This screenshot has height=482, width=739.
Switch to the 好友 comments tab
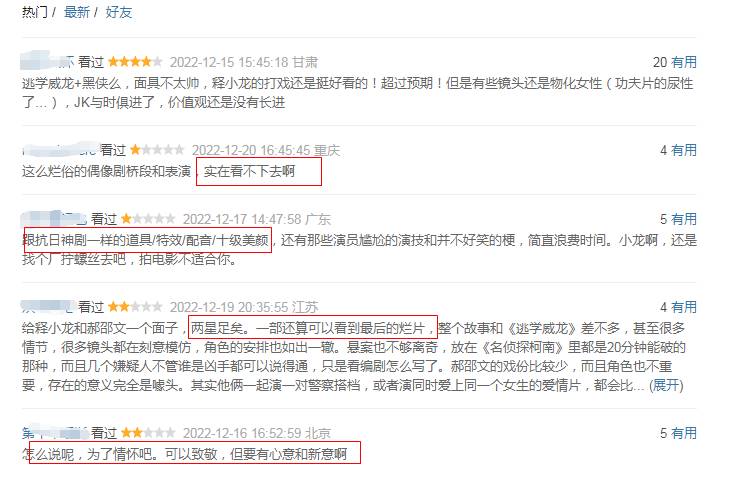click(x=118, y=12)
